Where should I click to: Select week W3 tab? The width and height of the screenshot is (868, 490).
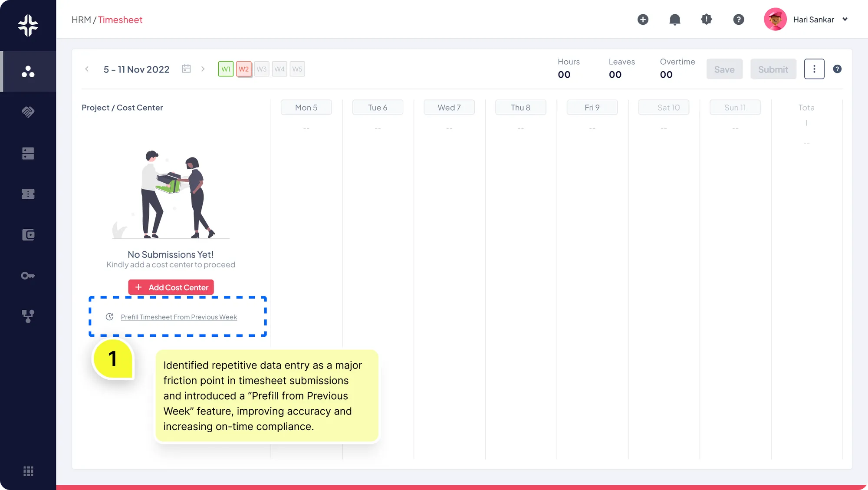click(x=261, y=69)
